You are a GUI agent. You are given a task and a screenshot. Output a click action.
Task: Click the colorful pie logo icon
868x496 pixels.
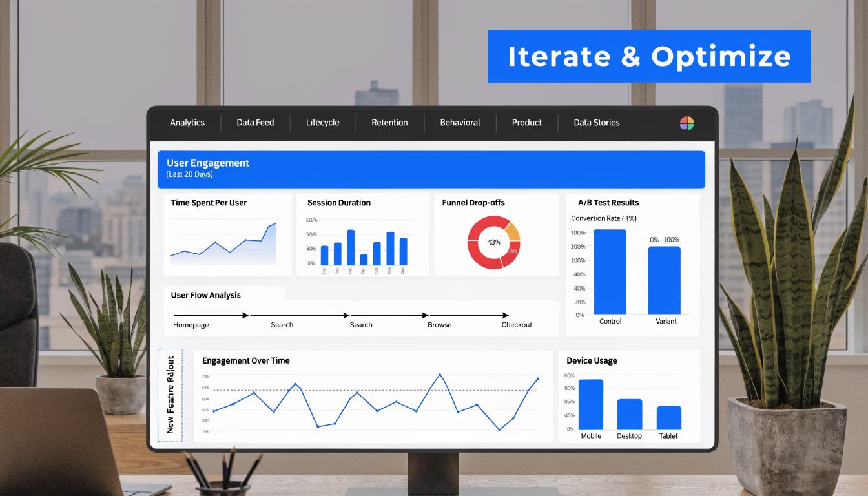687,123
